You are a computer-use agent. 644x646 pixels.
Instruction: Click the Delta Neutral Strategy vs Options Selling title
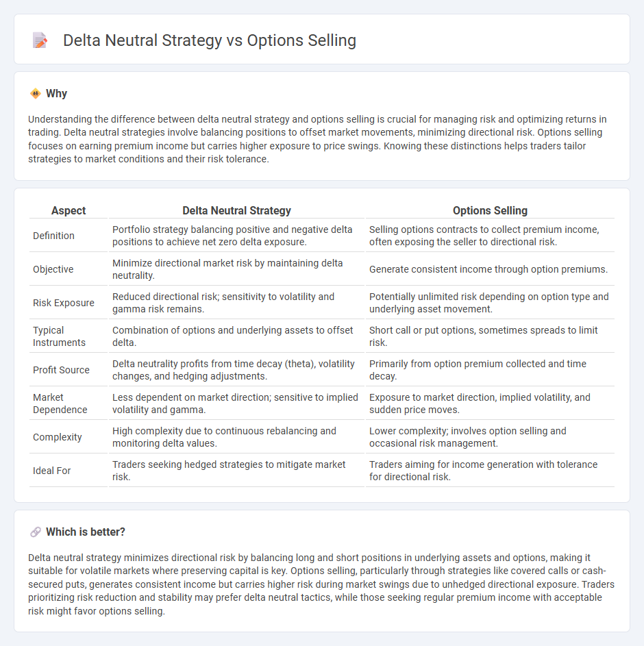point(210,40)
